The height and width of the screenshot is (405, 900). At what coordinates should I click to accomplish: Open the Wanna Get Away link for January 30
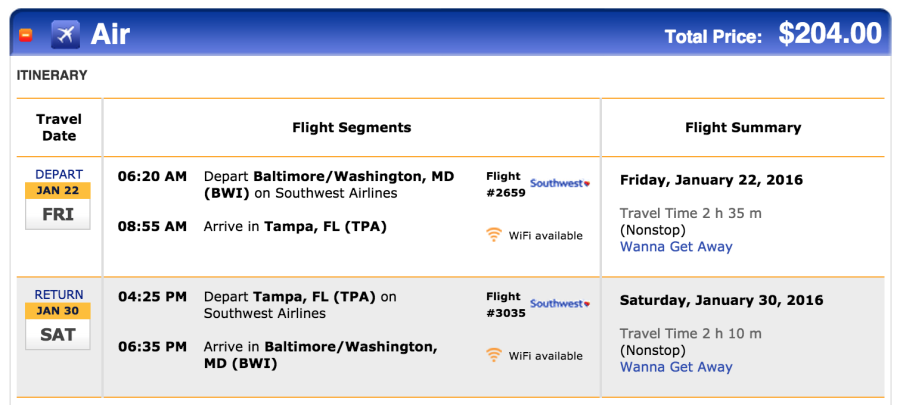[x=676, y=367]
